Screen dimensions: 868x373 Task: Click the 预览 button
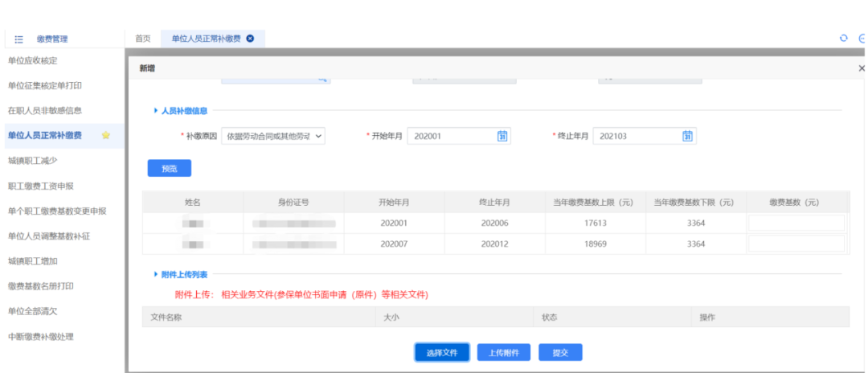coord(169,168)
